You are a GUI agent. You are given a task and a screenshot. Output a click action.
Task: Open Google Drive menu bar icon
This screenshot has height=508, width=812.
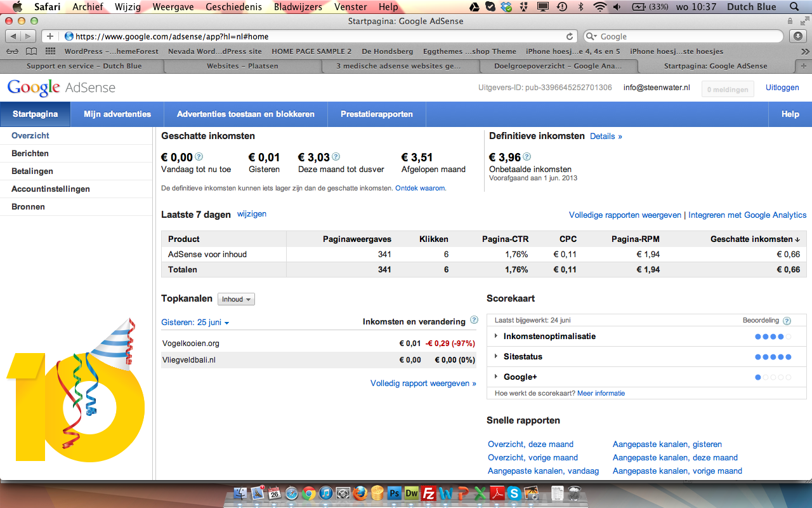pos(475,7)
